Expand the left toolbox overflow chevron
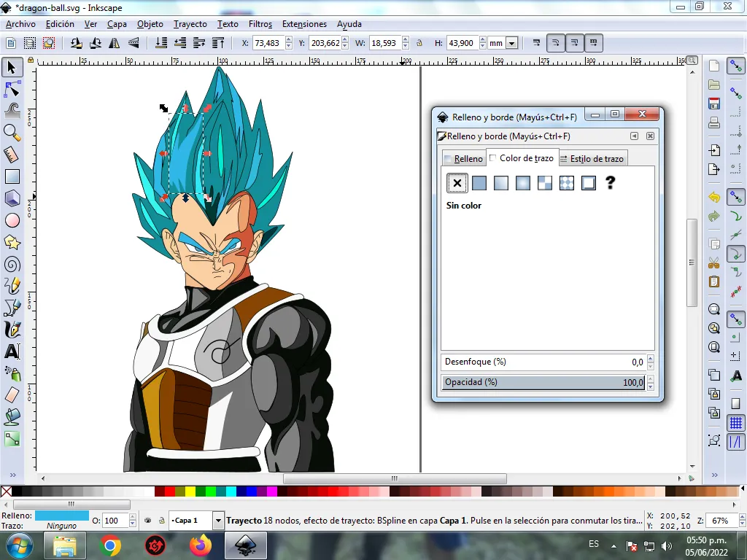747x560 pixels. click(13, 475)
